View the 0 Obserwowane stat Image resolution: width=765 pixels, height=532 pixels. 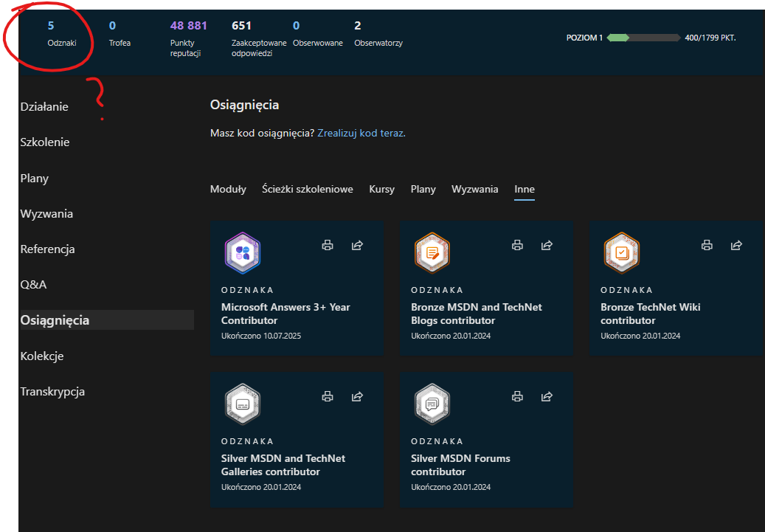318,34
